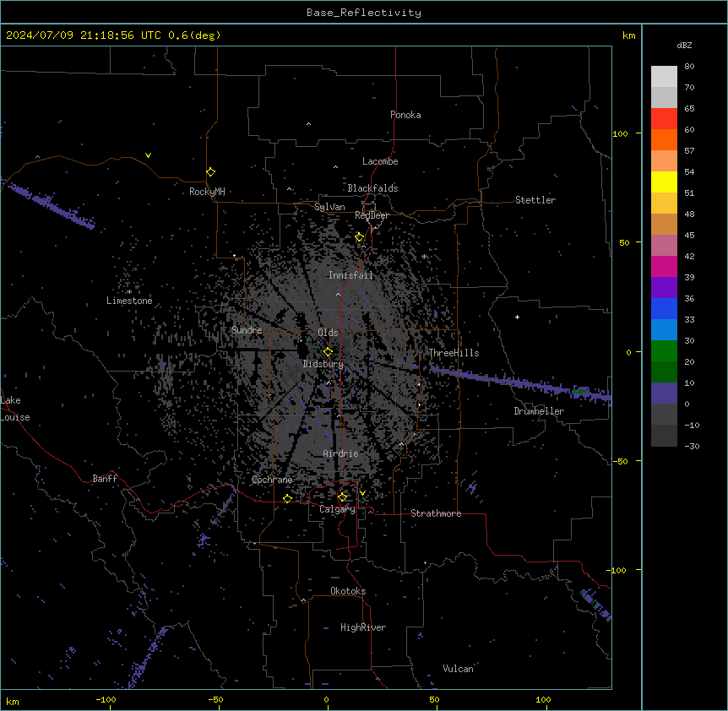728x711 pixels.
Task: Select the RedDeer label
Action: pos(372,215)
